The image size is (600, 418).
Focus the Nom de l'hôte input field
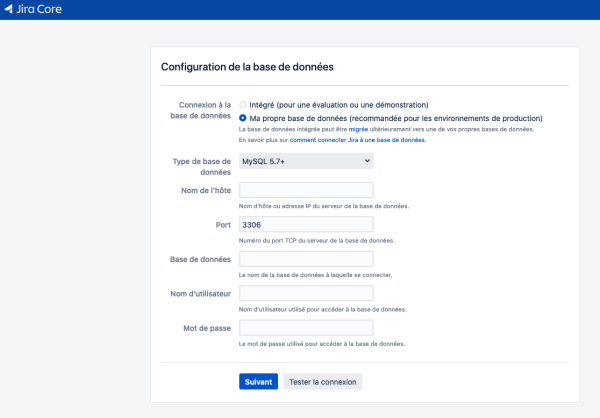point(306,190)
